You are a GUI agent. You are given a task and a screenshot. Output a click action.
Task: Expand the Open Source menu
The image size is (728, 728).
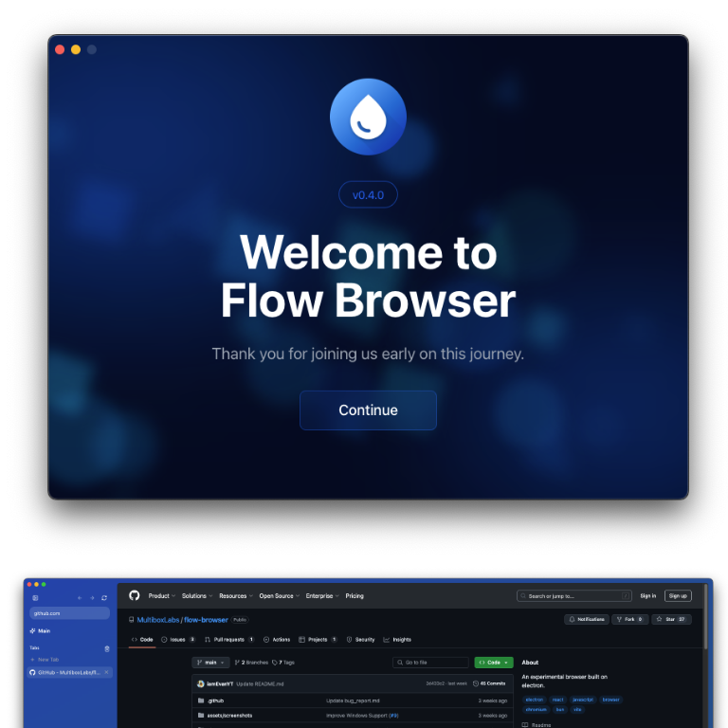279,595
